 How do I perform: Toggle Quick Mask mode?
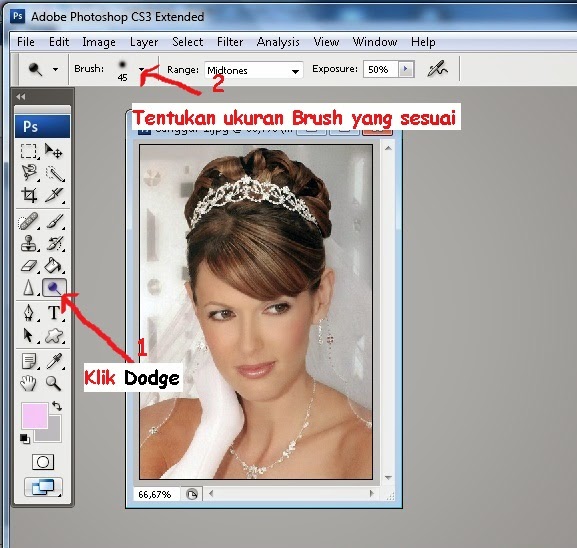click(x=43, y=462)
